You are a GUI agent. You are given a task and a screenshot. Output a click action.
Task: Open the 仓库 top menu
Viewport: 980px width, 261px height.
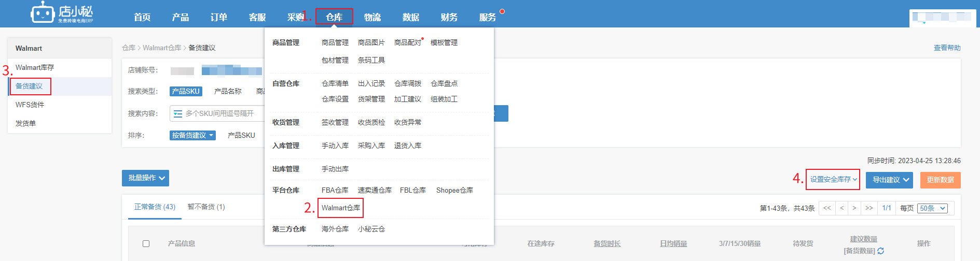click(x=334, y=17)
